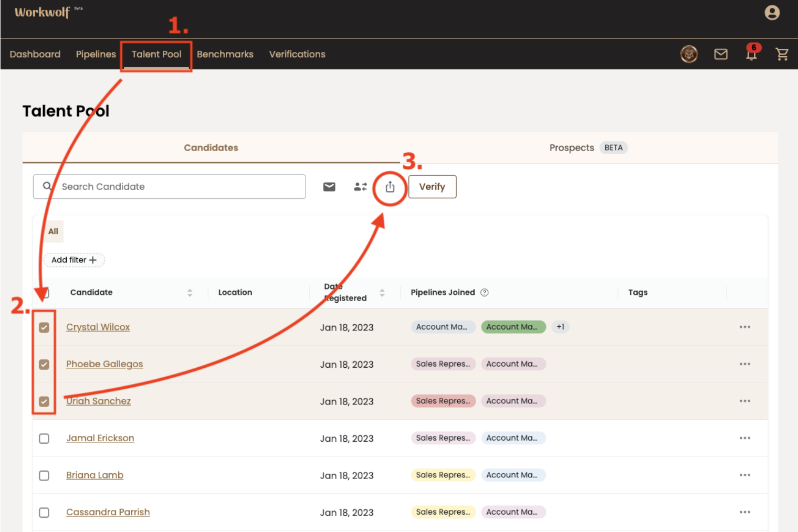Check the Jamal Erickson checkbox
The image size is (798, 532).
[44, 439]
